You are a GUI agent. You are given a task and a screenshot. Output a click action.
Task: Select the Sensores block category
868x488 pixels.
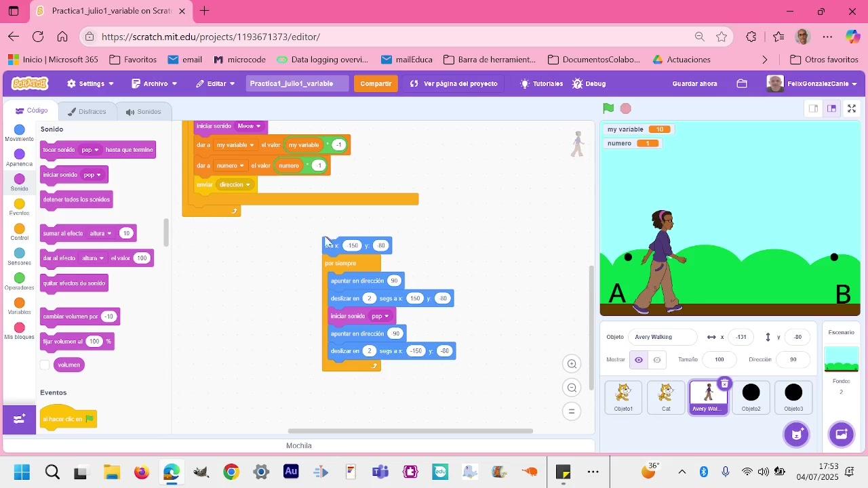pyautogui.click(x=19, y=257)
